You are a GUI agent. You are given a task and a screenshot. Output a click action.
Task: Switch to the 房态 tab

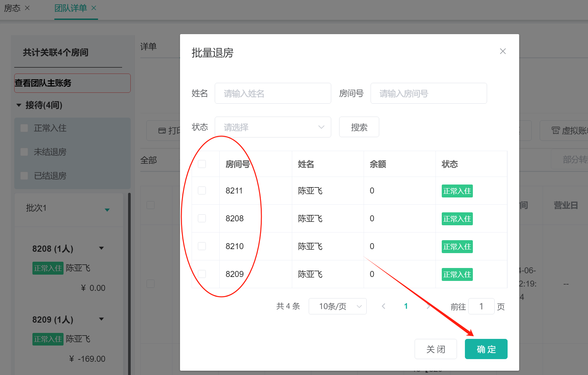pyautogui.click(x=12, y=8)
